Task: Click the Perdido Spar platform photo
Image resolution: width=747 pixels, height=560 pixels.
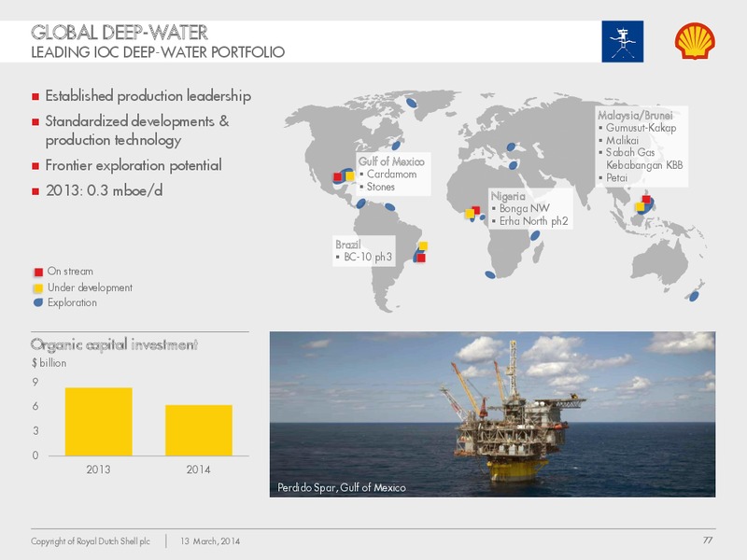Action: 492,414
